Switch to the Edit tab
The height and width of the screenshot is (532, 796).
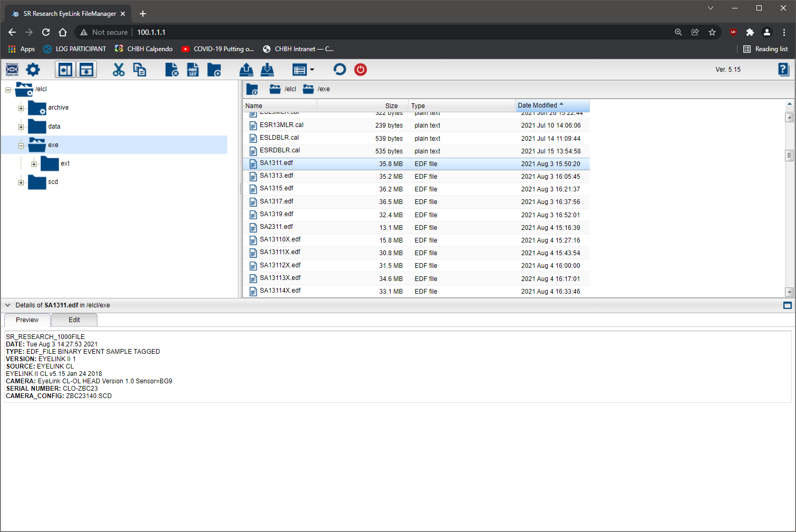pos(74,320)
